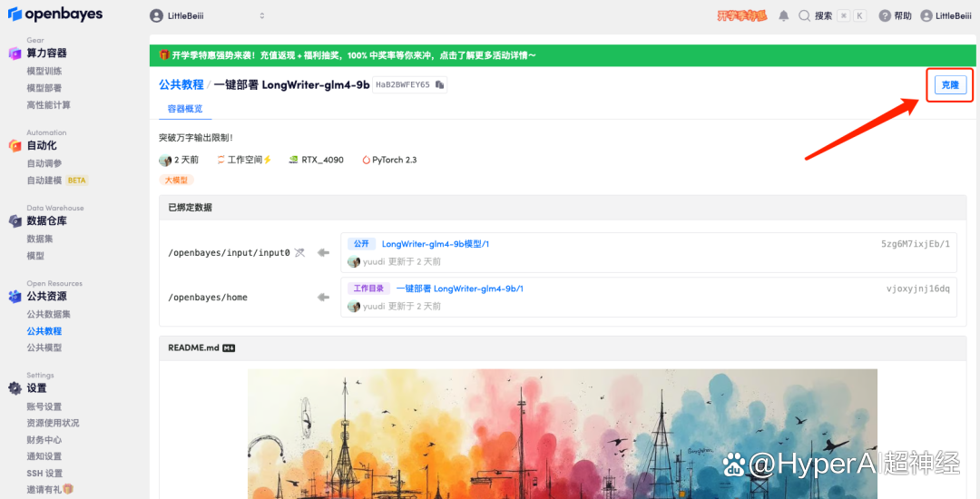Open 资源使用状况 in sidebar
The image size is (980, 499).
coord(54,423)
